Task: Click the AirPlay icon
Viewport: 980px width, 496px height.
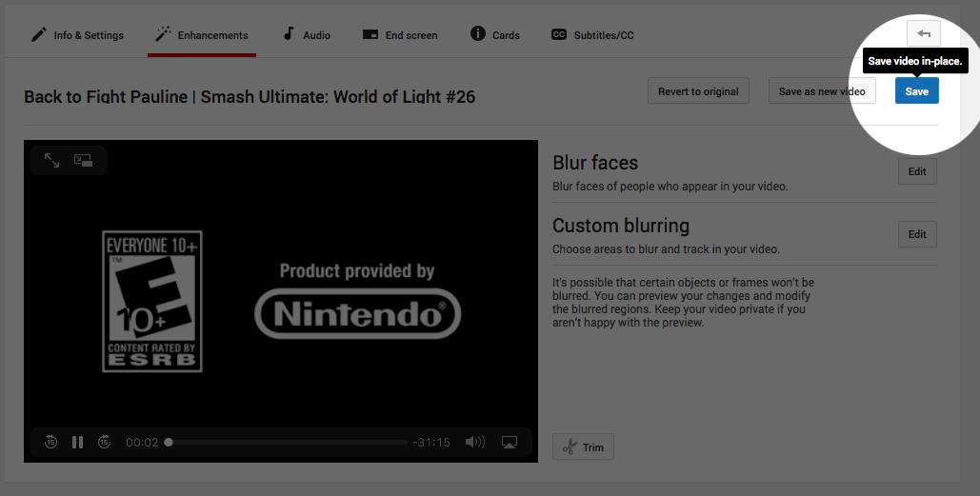Action: (510, 443)
